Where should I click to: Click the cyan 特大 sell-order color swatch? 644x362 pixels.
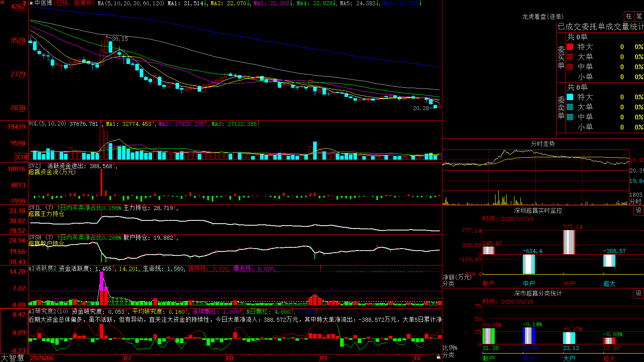tap(570, 97)
